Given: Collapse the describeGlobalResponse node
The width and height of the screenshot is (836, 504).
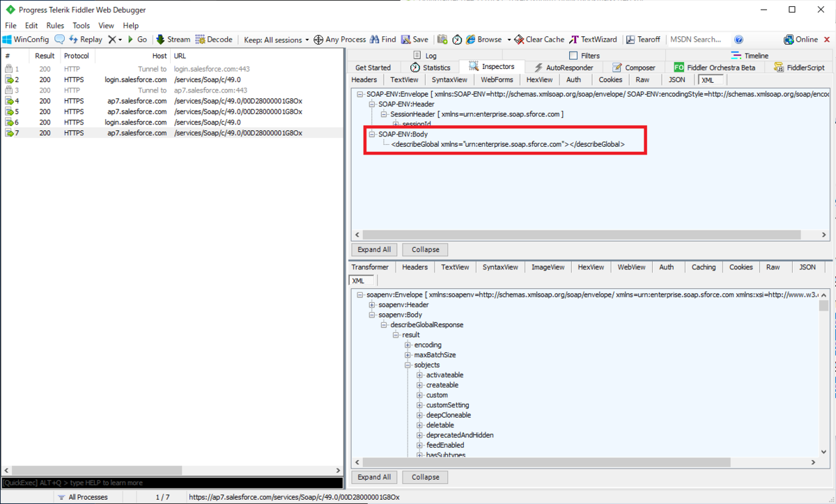Looking at the screenshot, I should click(383, 325).
